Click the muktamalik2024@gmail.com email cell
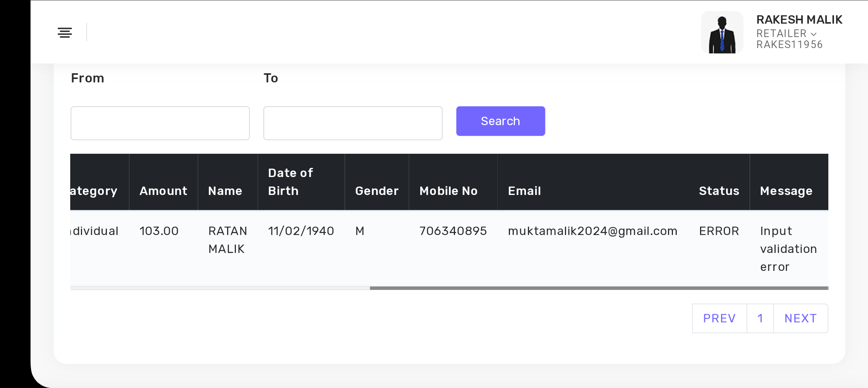The width and height of the screenshot is (868, 388). click(592, 231)
